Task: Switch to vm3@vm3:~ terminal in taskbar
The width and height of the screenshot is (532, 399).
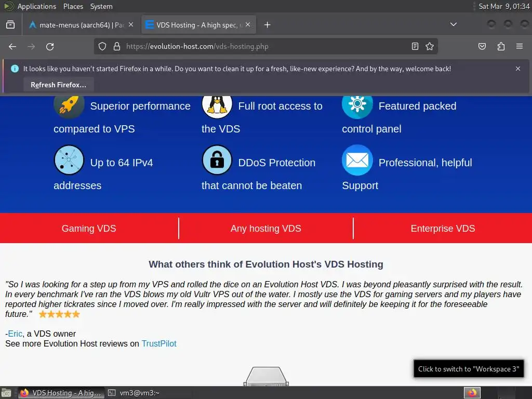Action: tap(134, 393)
